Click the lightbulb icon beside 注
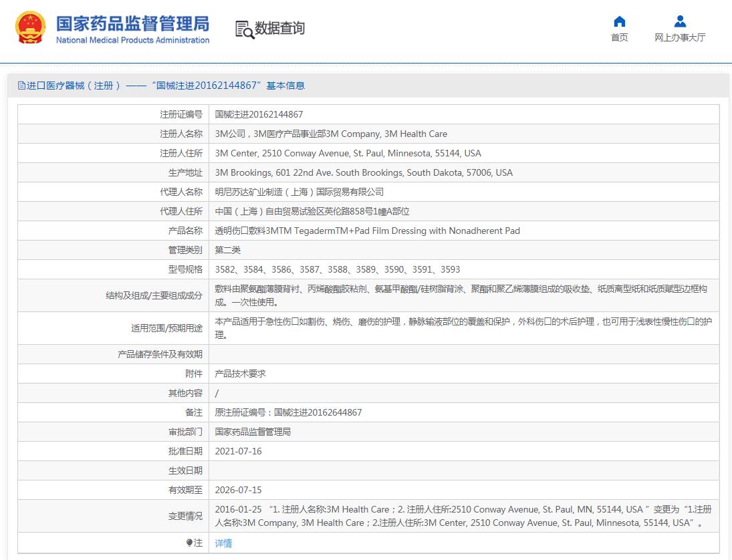 pos(189,543)
